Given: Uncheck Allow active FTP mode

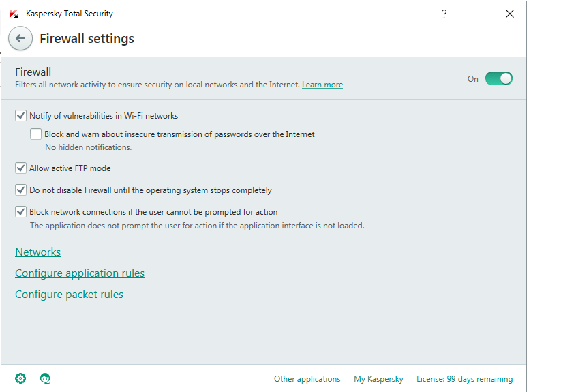Looking at the screenshot, I should [x=21, y=168].
